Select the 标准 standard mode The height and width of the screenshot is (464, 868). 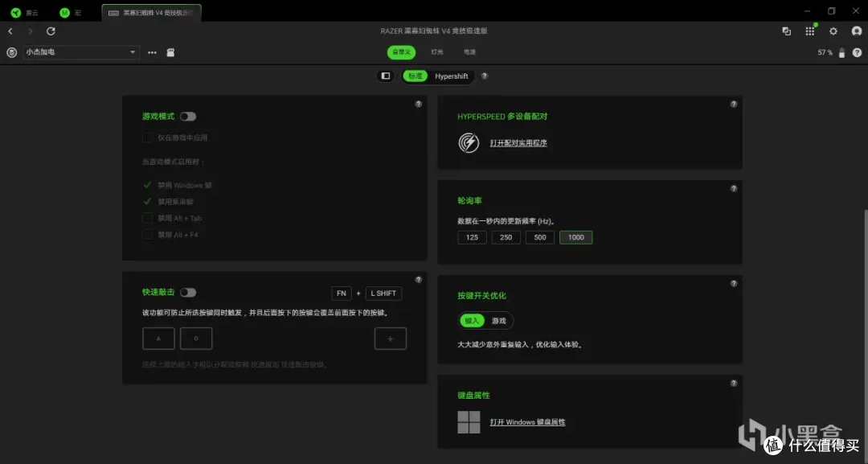click(x=416, y=76)
